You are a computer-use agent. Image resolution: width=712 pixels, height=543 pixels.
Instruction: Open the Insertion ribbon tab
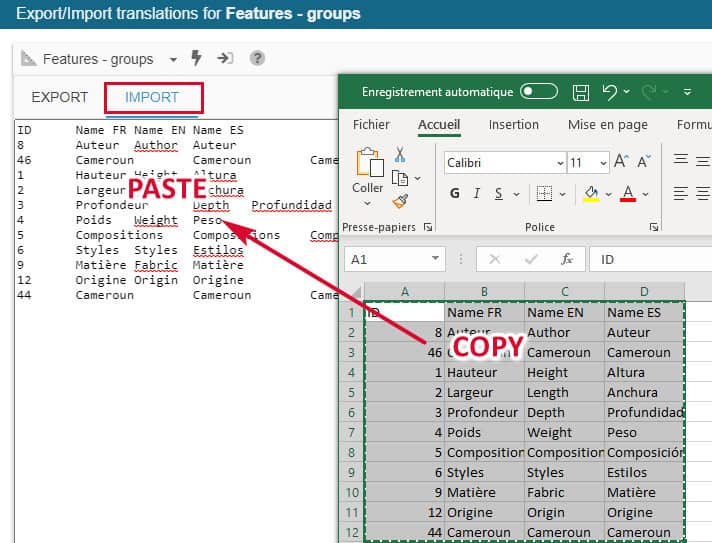coord(513,125)
